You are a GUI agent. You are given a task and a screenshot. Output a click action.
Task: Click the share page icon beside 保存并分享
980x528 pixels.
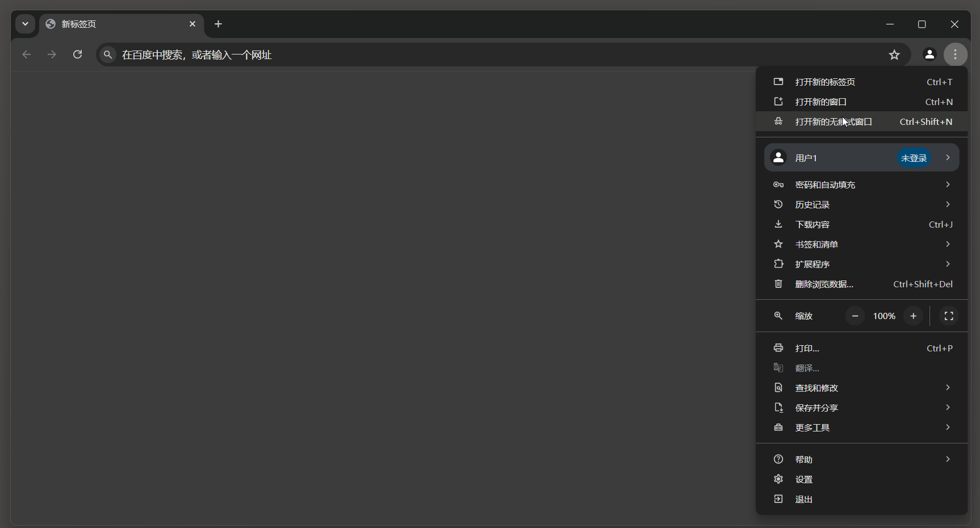point(778,408)
